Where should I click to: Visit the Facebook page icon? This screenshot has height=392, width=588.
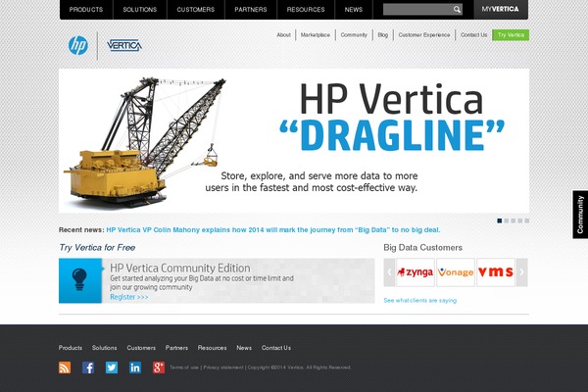click(x=88, y=367)
